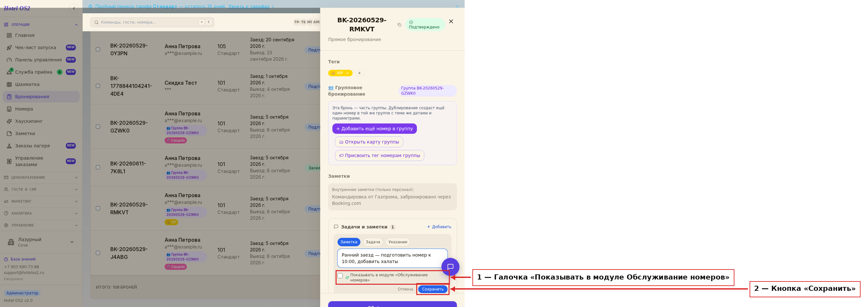Click Открыть карту группы
Viewport: 868px width, 307px height.
(x=369, y=142)
